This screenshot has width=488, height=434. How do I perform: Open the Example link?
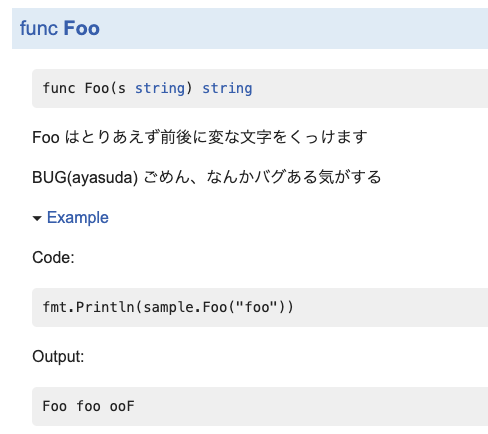pos(78,218)
